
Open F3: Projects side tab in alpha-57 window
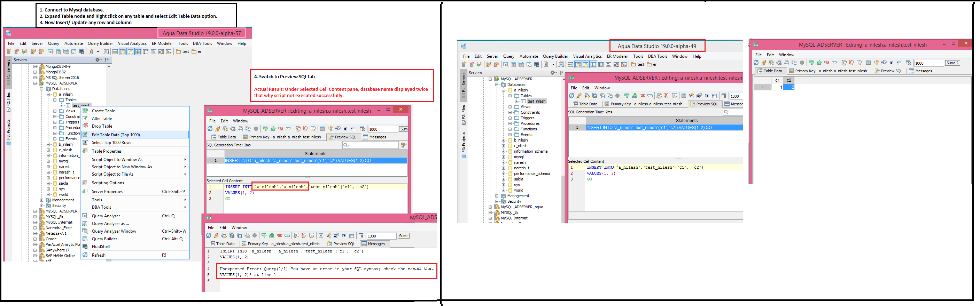coord(8,132)
